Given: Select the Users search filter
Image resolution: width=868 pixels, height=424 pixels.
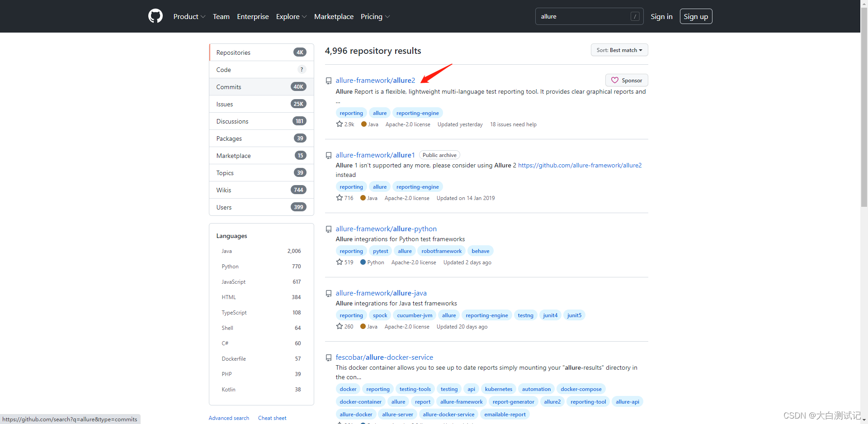Looking at the screenshot, I should pos(261,207).
